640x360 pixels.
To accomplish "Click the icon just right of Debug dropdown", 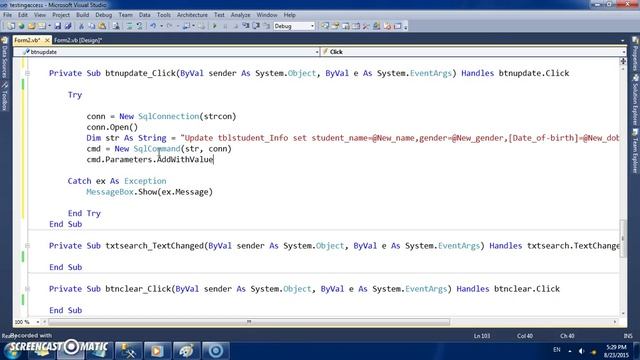I will tap(325, 26).
